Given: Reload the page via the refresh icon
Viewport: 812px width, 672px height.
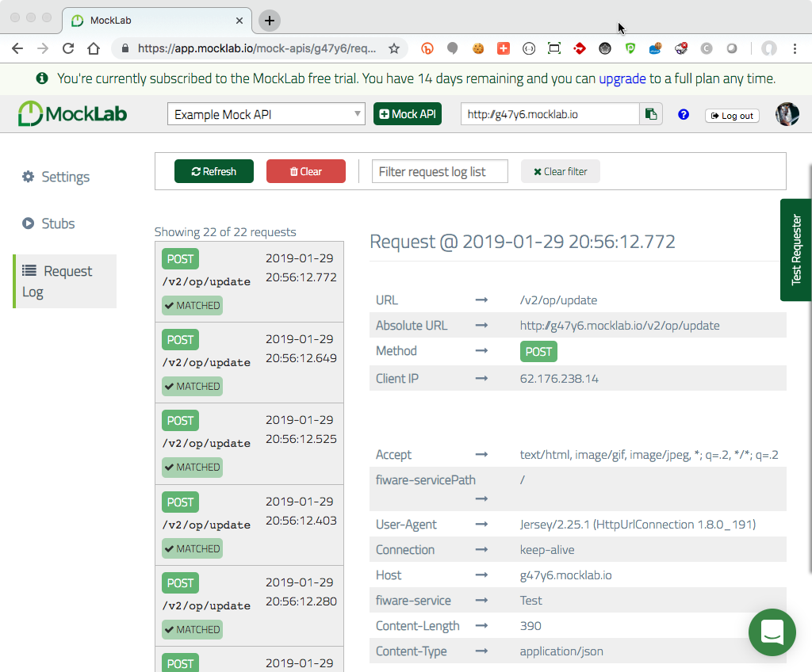Looking at the screenshot, I should (67, 48).
